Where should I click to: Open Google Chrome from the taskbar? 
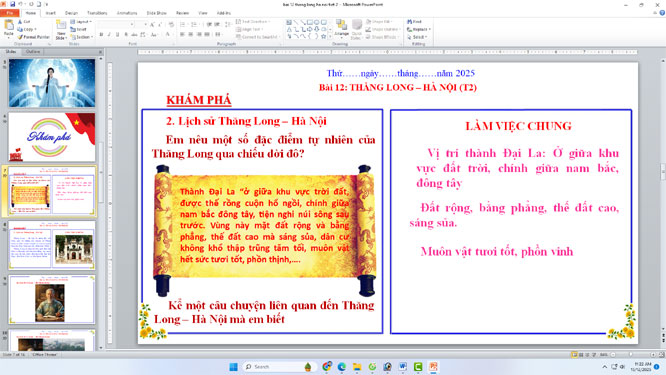327,367
